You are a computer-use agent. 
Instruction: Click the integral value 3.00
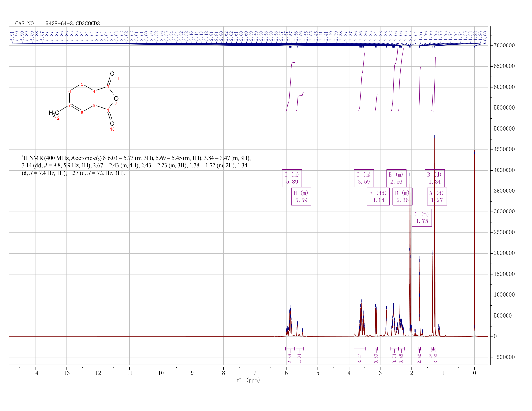[435, 358]
